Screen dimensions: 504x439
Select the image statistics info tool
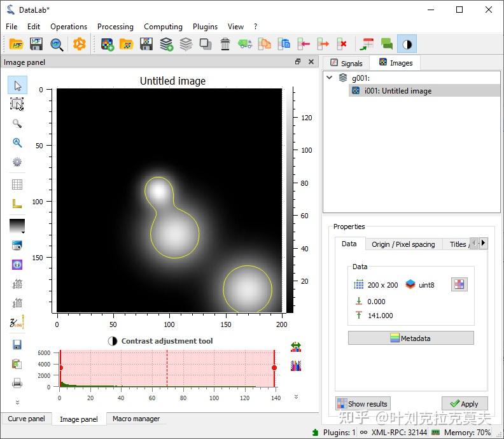(17, 265)
